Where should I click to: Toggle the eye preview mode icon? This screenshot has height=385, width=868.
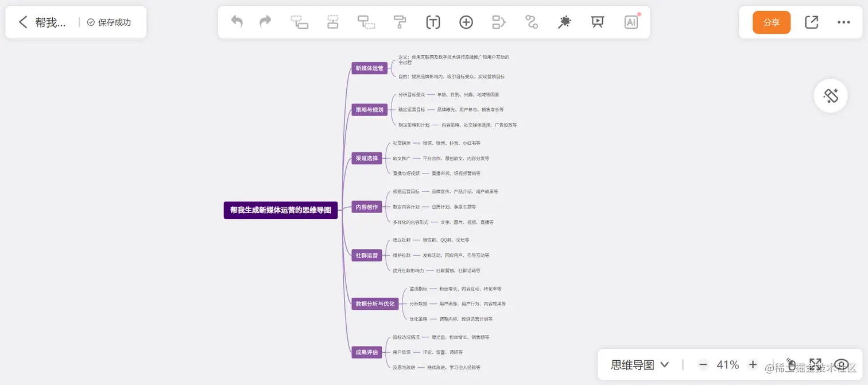[842, 364]
